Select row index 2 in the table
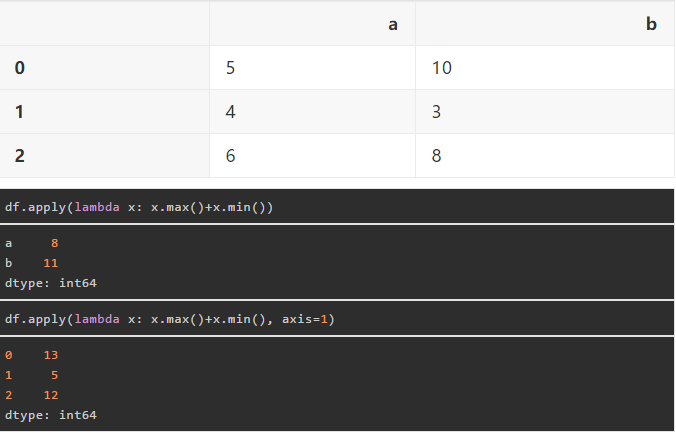 [x=20, y=156]
